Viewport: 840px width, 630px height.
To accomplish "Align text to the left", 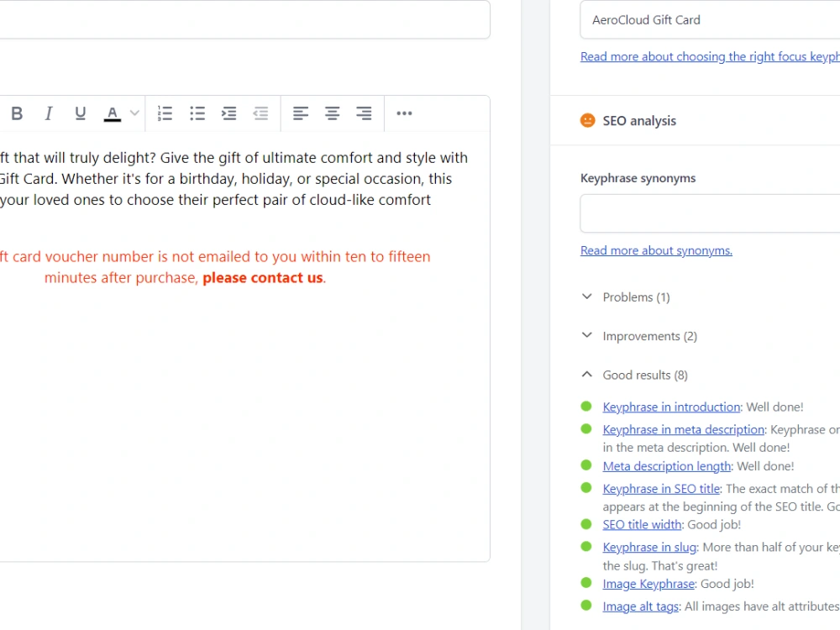I will (301, 113).
